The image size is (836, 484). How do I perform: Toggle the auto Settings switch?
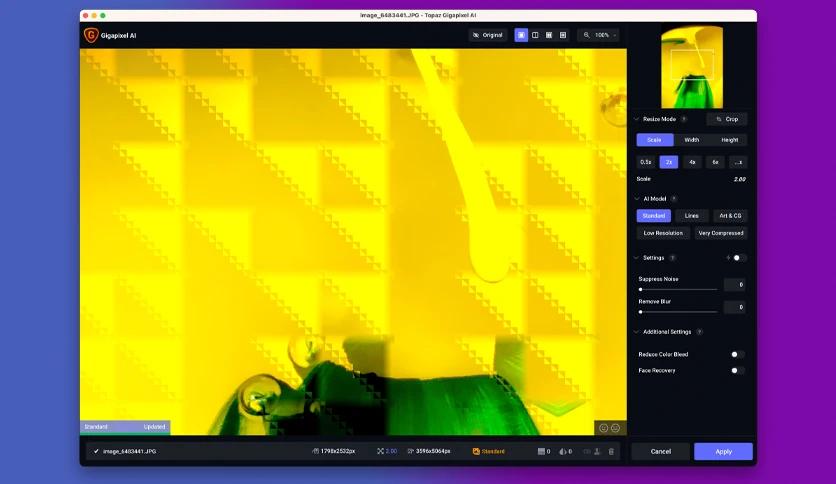coord(738,258)
